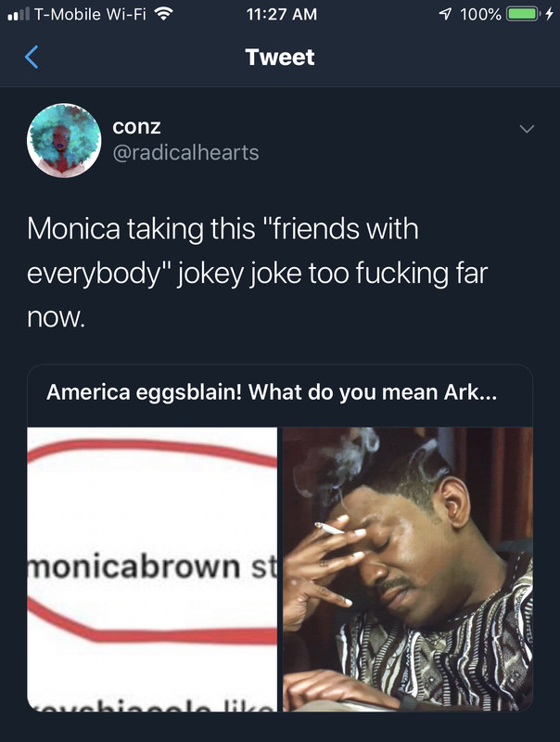Tap the Wi-Fi status icon

tap(163, 14)
